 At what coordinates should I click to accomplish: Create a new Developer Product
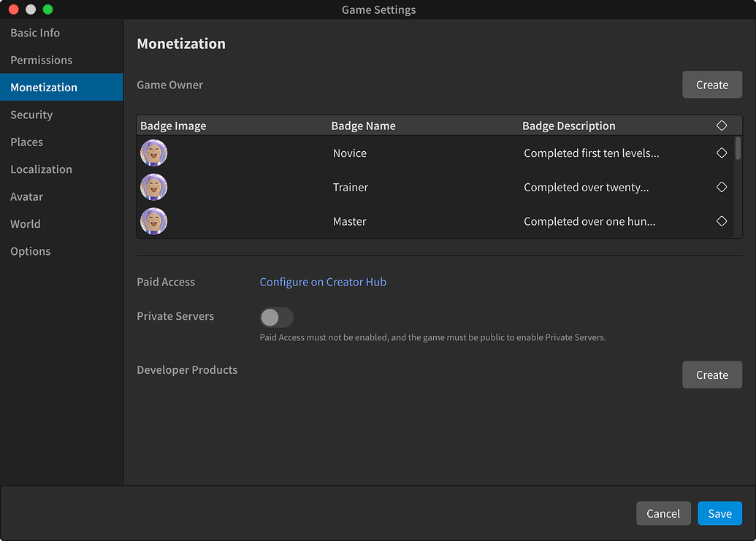(711, 375)
